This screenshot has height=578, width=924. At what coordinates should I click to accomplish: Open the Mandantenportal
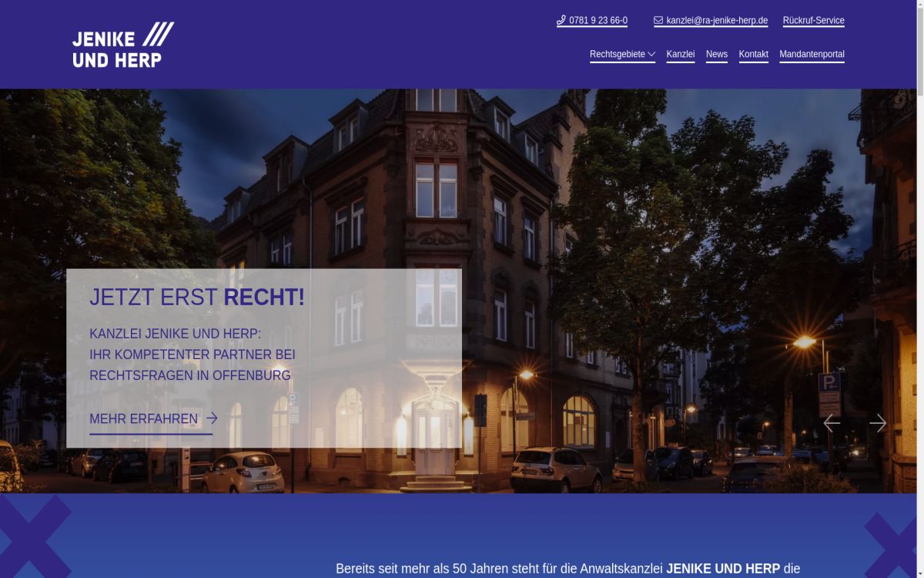(812, 54)
